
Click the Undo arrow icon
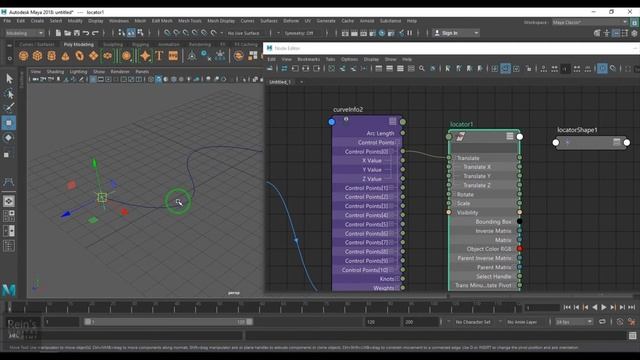[86, 33]
